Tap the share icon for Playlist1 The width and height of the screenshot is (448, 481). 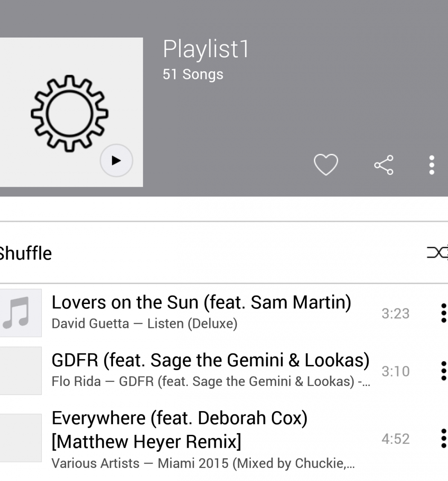384,165
